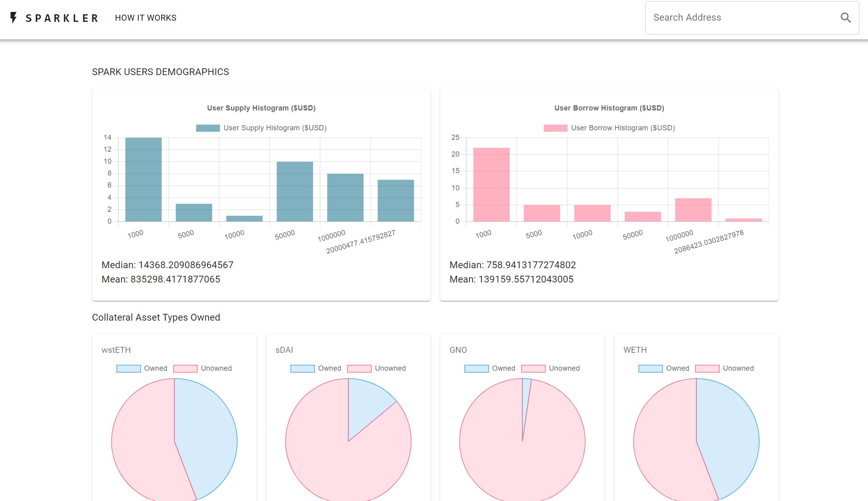Focus the Search Address field

[752, 18]
